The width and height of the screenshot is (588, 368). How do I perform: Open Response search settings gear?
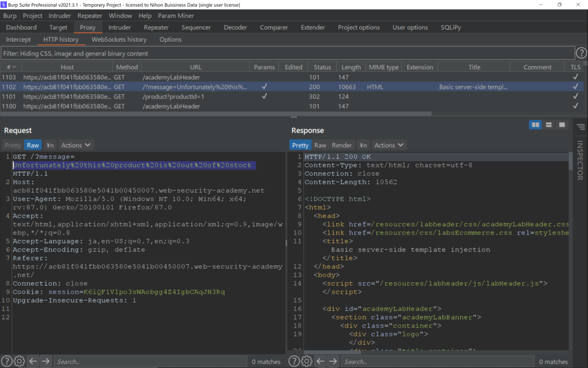(x=307, y=362)
